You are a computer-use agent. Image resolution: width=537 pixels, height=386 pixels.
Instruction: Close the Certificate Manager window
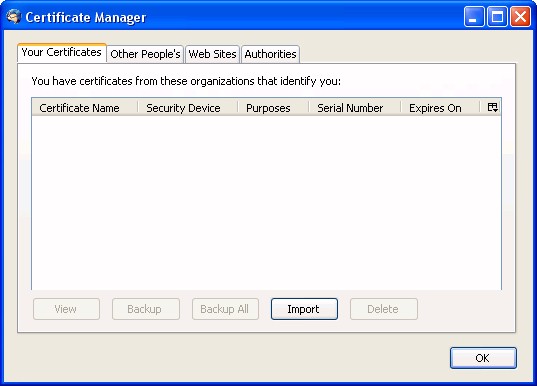tap(520, 16)
